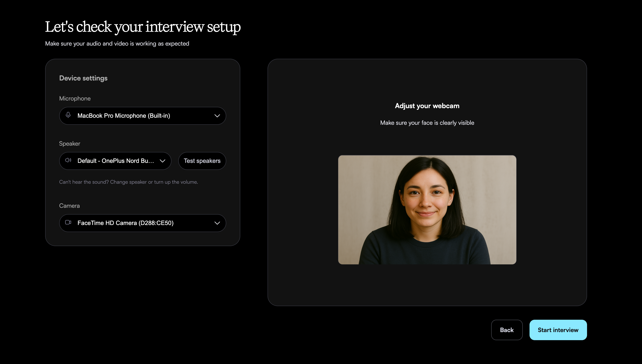Image resolution: width=642 pixels, height=364 pixels.
Task: Click the Speaker label
Action: (x=69, y=144)
